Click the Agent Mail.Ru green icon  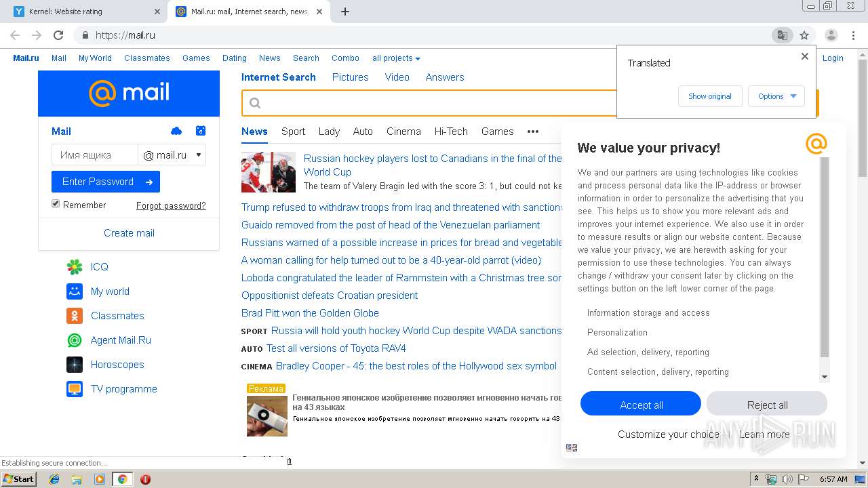pyautogui.click(x=75, y=340)
